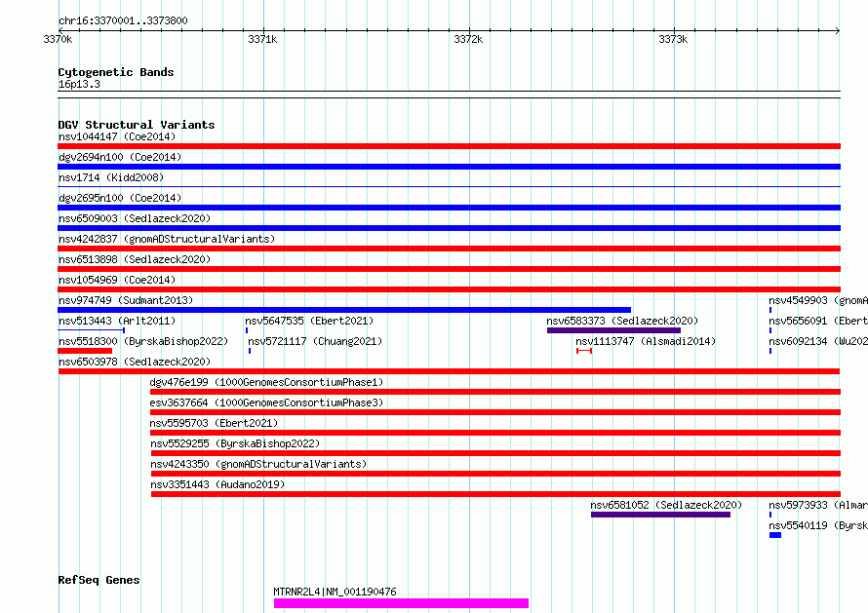
Task: Click nsv5595703 (Ebert2021) label
Action: coord(214,423)
